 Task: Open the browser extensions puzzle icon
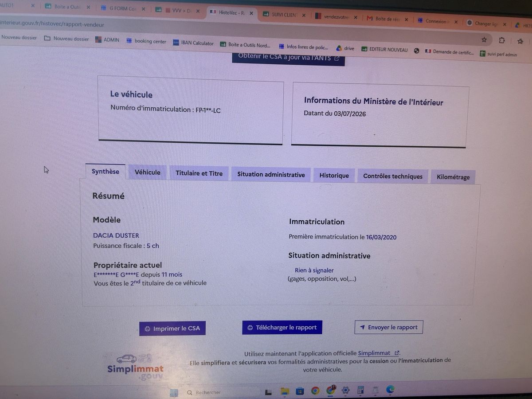point(502,40)
